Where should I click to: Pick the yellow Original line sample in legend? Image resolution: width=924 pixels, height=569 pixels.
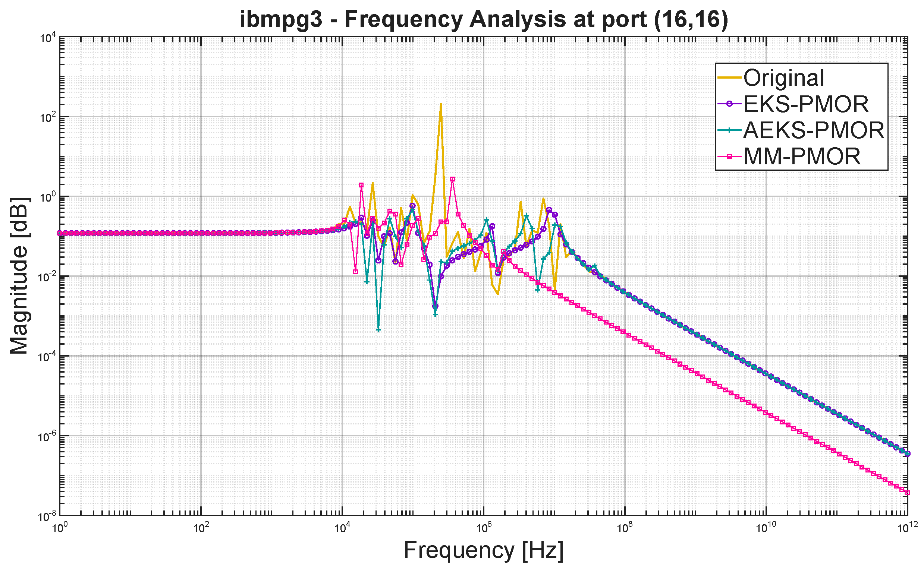729,78
